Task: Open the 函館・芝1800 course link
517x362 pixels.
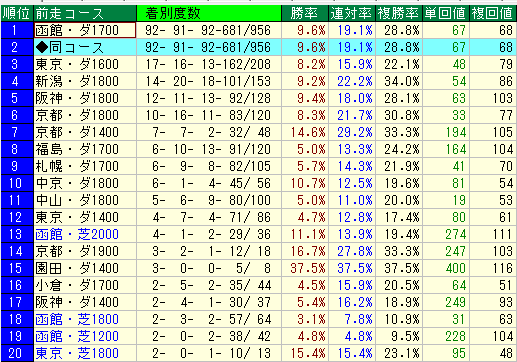Action: pyautogui.click(x=77, y=319)
